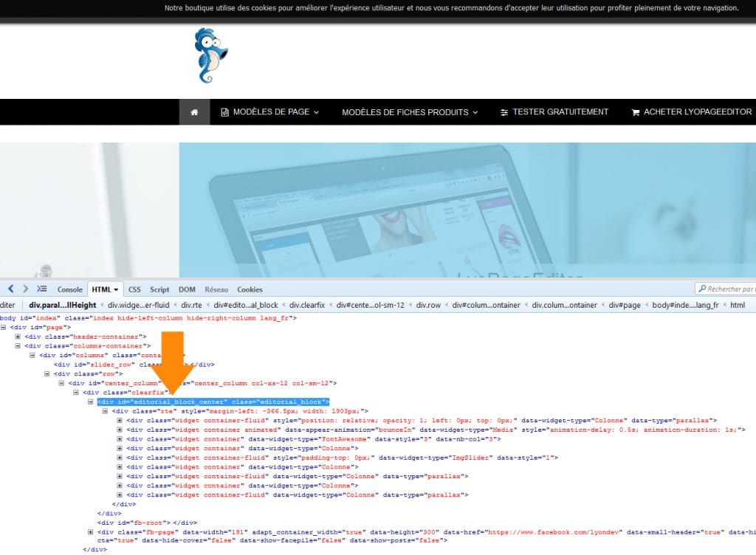The width and height of the screenshot is (756, 555).
Task: Click the laptop slider banner image
Action: 467,210
